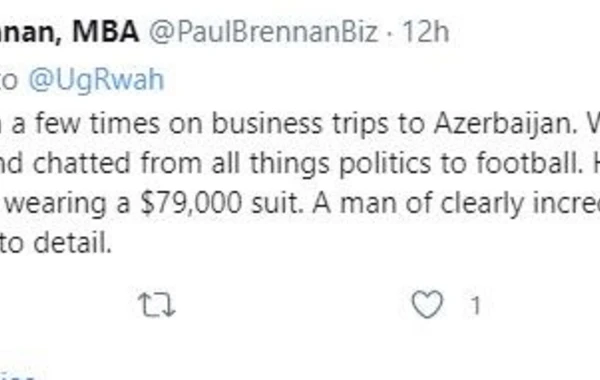Click the word 'wearing' in the tweet
This screenshot has height=380, width=600.
tap(56, 203)
